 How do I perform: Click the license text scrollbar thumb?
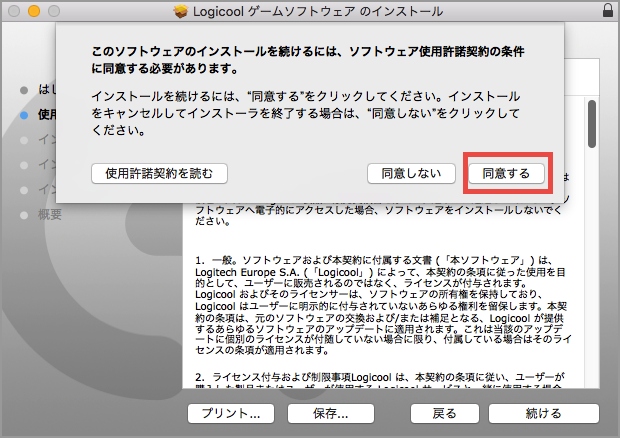click(592, 124)
